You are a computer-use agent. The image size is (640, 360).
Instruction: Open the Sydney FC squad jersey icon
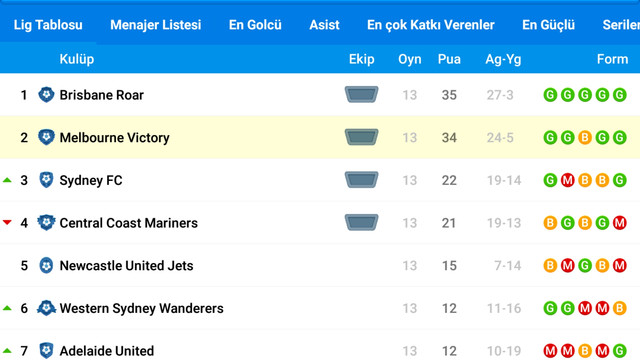tap(361, 180)
